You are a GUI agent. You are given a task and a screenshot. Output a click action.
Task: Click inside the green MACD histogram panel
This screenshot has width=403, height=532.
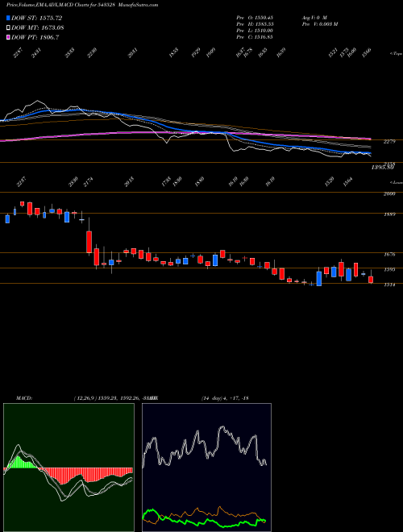coord(69,468)
